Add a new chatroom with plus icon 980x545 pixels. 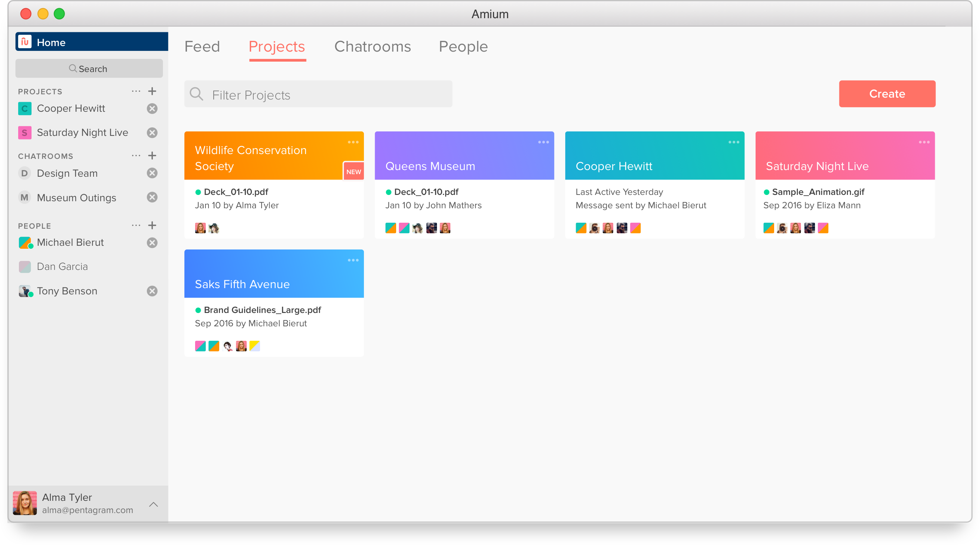pos(152,156)
